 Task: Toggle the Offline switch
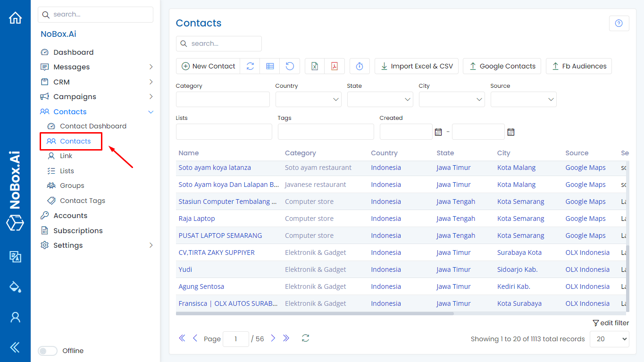click(47, 351)
